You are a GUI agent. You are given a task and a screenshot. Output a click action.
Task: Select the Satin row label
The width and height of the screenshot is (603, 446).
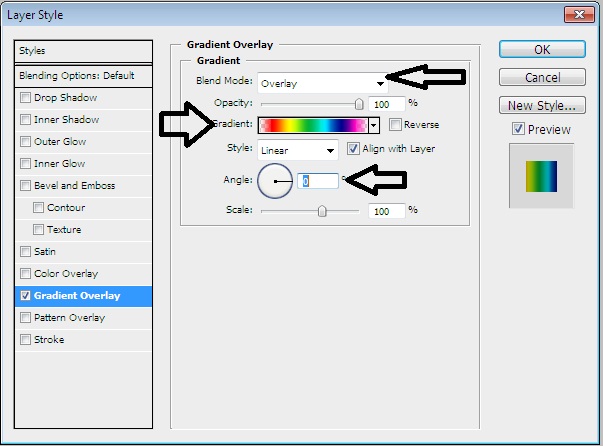click(x=45, y=251)
